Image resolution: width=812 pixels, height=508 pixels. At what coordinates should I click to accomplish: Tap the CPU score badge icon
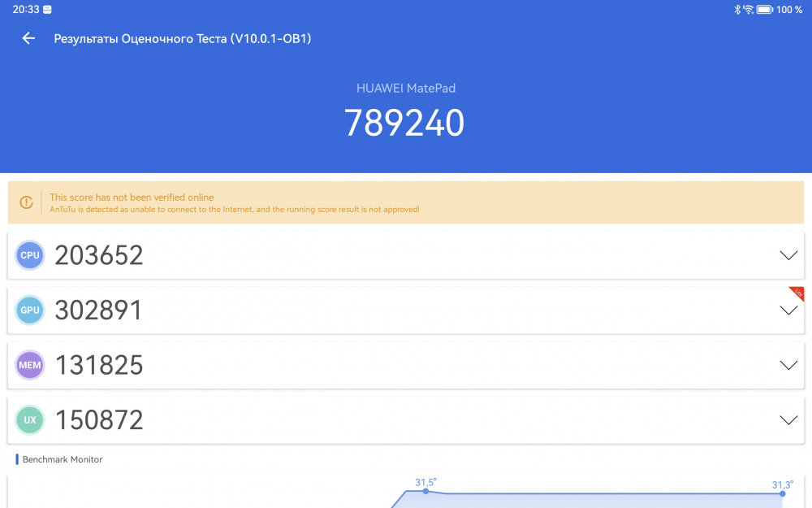click(30, 255)
